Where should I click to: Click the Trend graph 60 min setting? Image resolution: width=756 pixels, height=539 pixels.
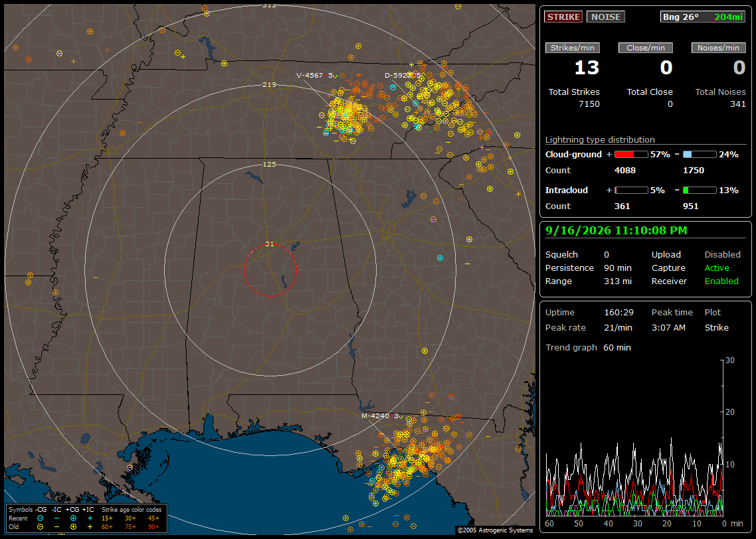click(x=588, y=348)
